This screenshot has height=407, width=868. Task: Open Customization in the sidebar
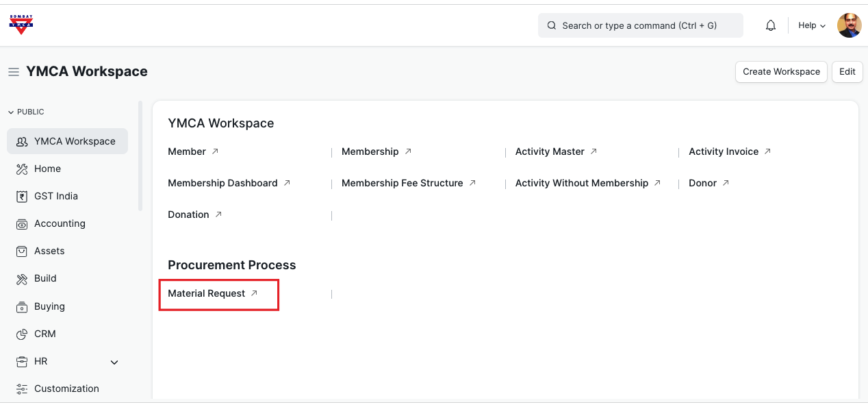pos(66,388)
